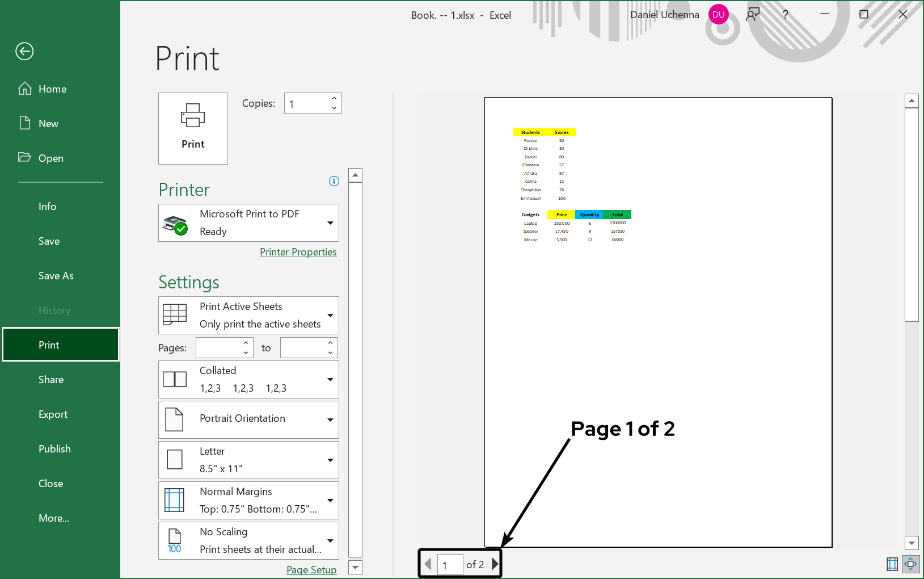Viewport: 924px width, 579px height.
Task: Go to the next preview page arrow
Action: [495, 564]
